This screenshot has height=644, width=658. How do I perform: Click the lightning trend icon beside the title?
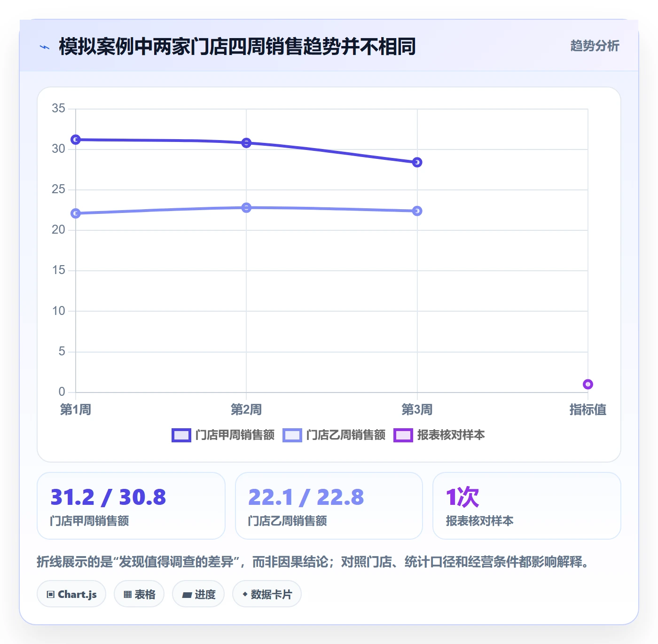click(45, 47)
